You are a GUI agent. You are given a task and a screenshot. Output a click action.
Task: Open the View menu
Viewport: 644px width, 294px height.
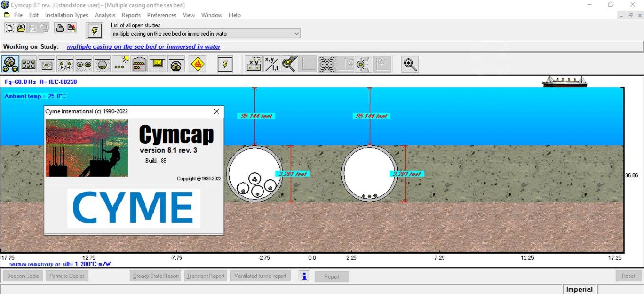(x=189, y=15)
